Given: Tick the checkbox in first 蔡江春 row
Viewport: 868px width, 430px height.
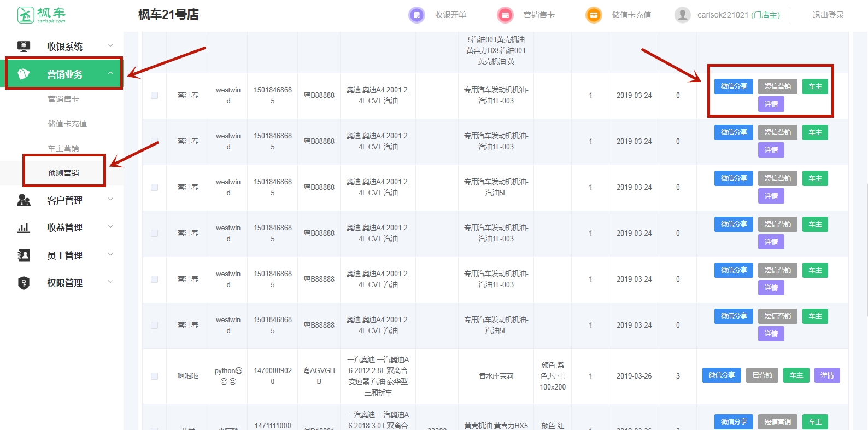Looking at the screenshot, I should tap(155, 96).
